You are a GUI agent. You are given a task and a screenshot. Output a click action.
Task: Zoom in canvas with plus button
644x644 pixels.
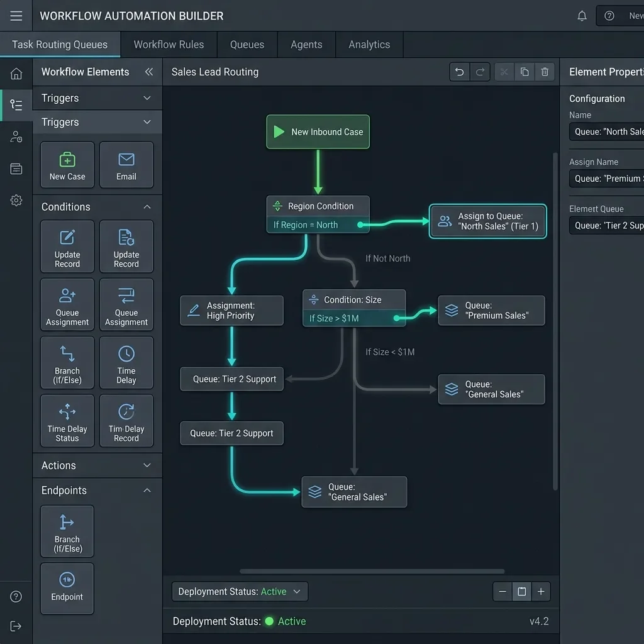pyautogui.click(x=541, y=591)
